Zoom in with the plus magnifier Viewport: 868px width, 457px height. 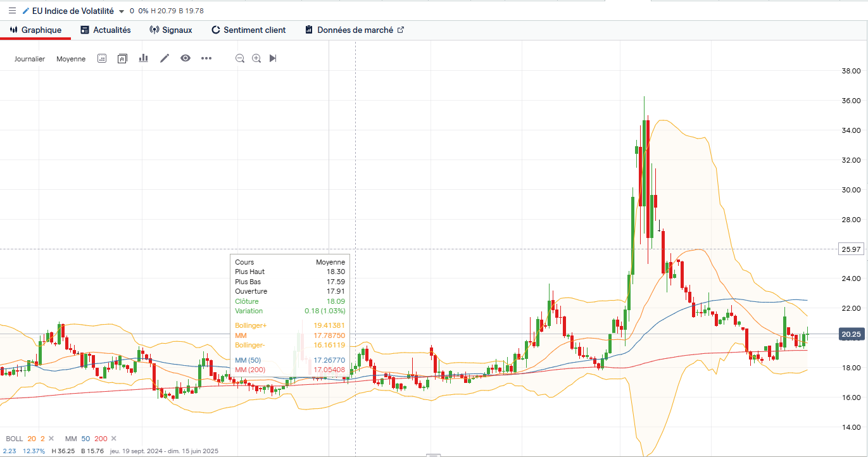(256, 58)
